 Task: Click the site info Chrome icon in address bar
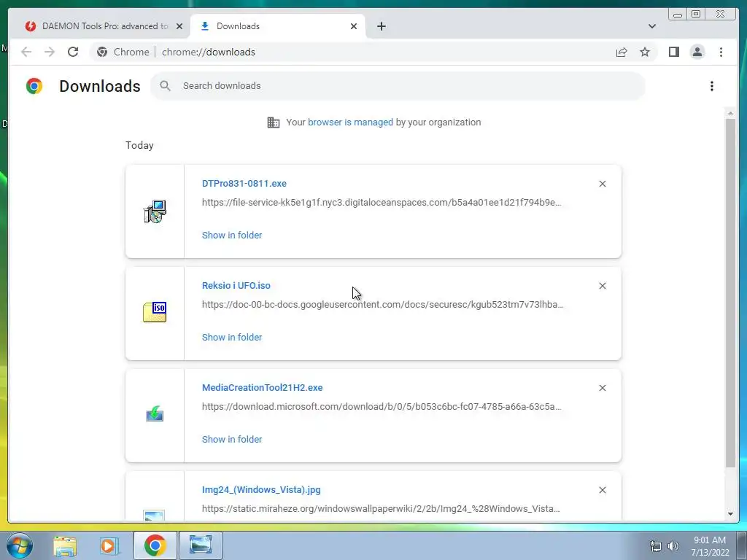click(x=102, y=52)
